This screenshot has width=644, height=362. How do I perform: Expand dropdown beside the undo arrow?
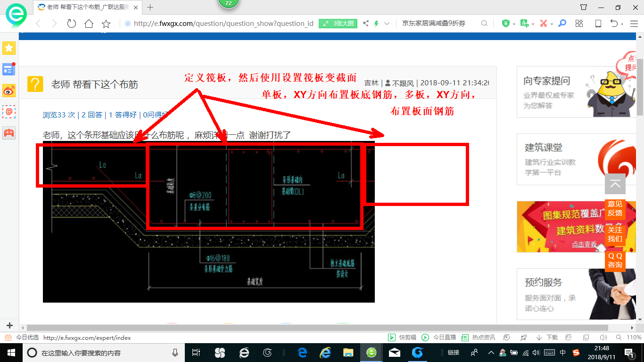[x=622, y=24]
